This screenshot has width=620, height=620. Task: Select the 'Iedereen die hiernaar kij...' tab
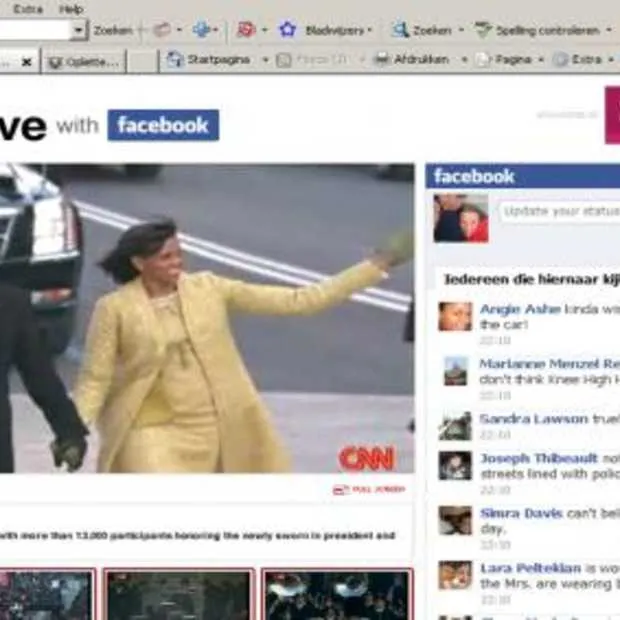pyautogui.click(x=532, y=279)
